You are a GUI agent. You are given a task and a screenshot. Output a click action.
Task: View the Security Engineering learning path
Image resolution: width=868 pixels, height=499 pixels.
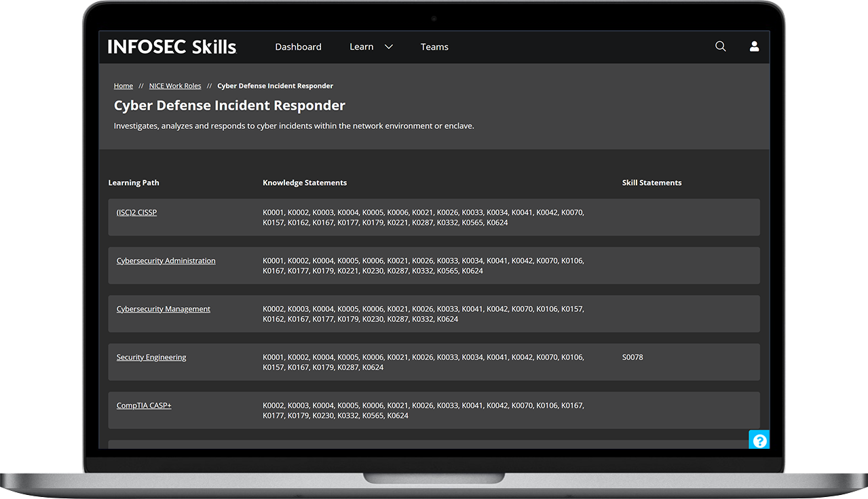pos(151,357)
